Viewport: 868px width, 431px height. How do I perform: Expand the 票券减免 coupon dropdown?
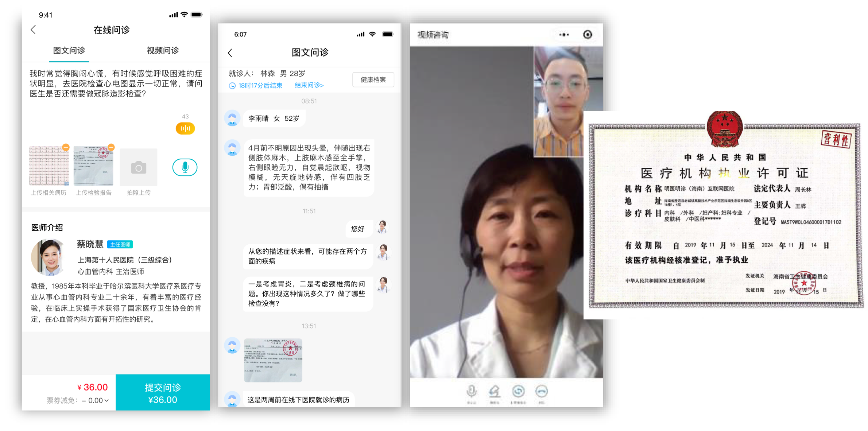click(106, 400)
